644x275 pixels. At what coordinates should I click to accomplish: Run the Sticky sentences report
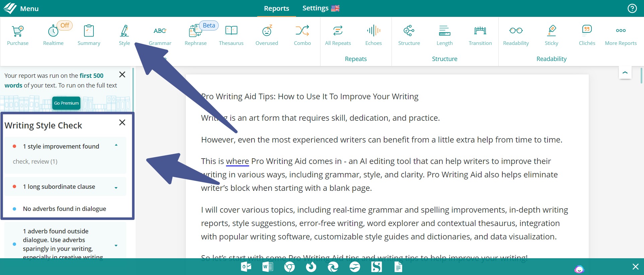point(551,35)
